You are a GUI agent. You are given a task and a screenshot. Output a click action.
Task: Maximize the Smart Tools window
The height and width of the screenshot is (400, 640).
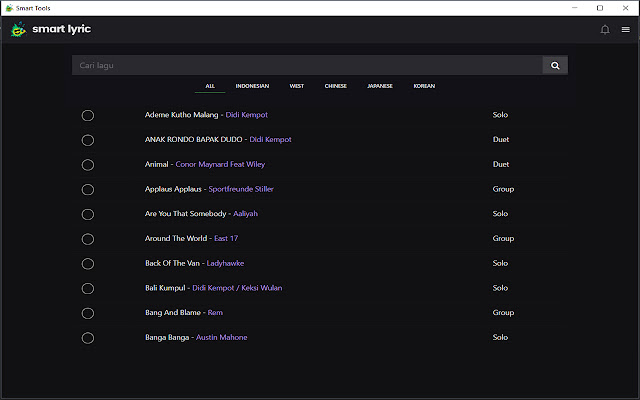click(x=600, y=8)
